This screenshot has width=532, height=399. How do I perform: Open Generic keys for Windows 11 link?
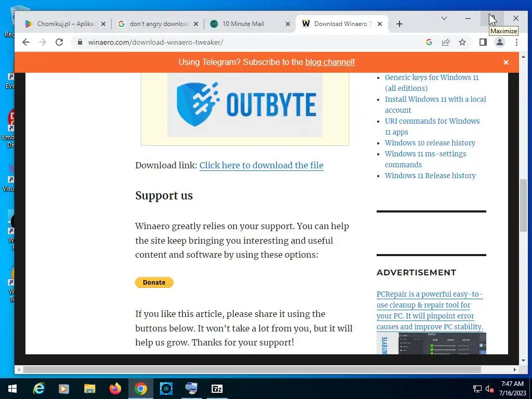pos(432,83)
